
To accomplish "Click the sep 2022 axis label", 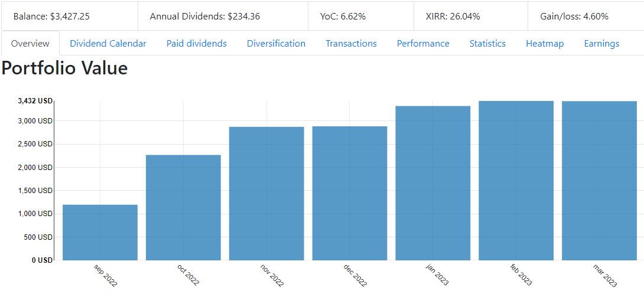I will (106, 275).
